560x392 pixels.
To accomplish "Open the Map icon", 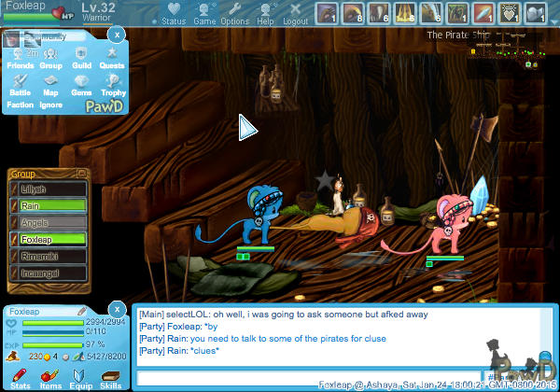I will (50, 86).
